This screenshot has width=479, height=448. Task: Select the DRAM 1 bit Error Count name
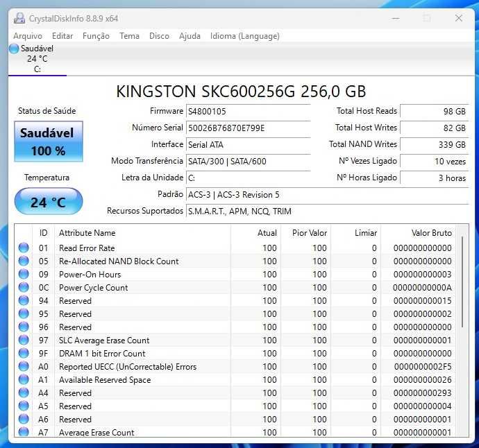102,354
